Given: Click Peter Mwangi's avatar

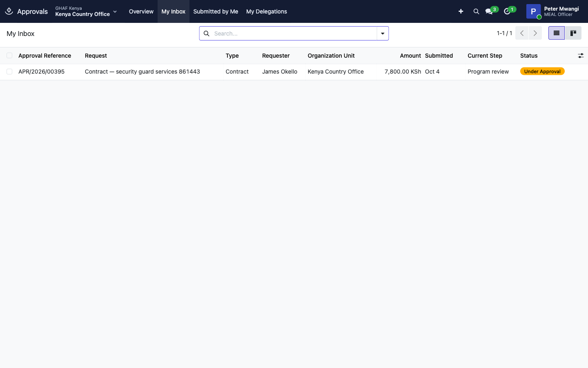Looking at the screenshot, I should 533,11.
